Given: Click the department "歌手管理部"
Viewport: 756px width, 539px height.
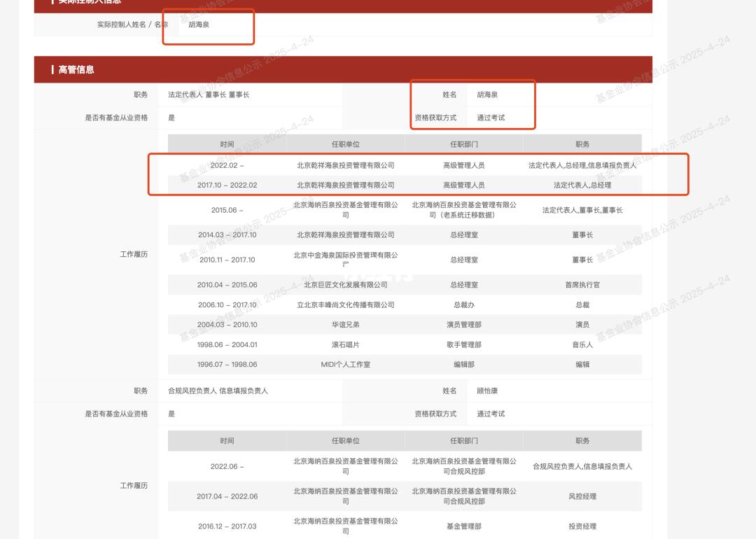Looking at the screenshot, I should point(464,345).
